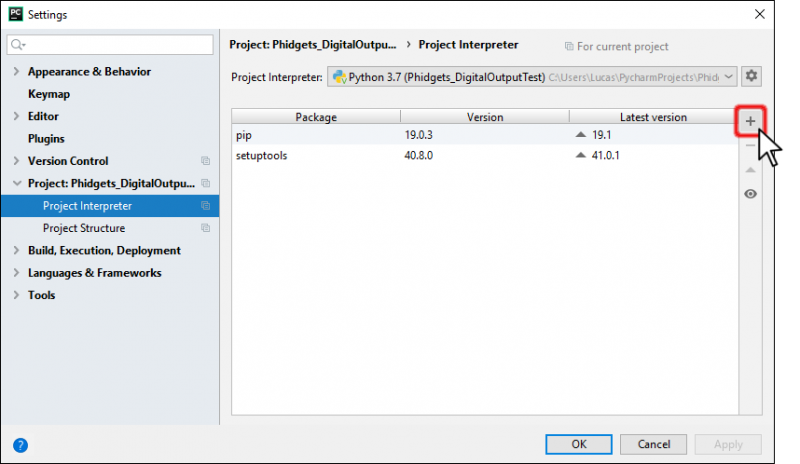Click the PyCharm logo in title bar

(16, 14)
